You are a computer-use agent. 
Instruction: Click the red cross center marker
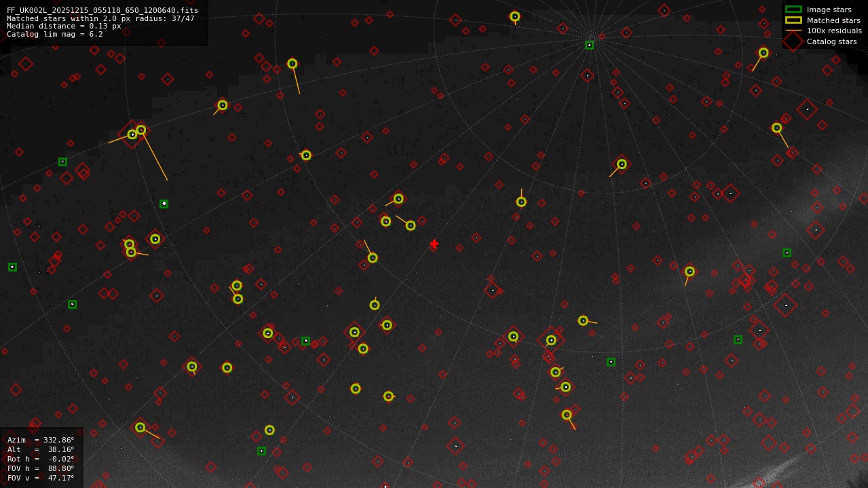tap(434, 244)
